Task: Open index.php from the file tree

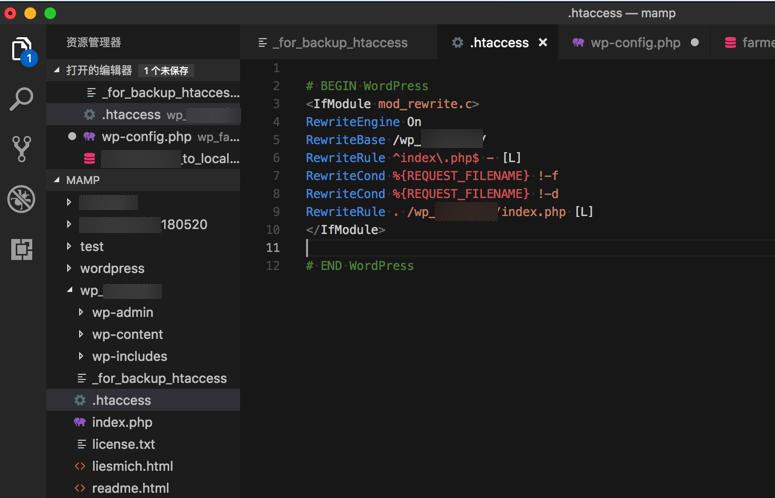Action: point(122,422)
